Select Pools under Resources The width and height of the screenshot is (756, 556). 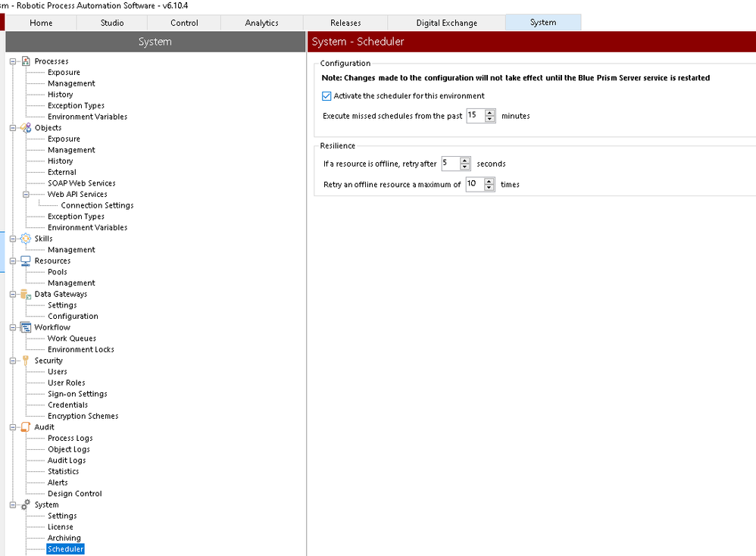[58, 272]
